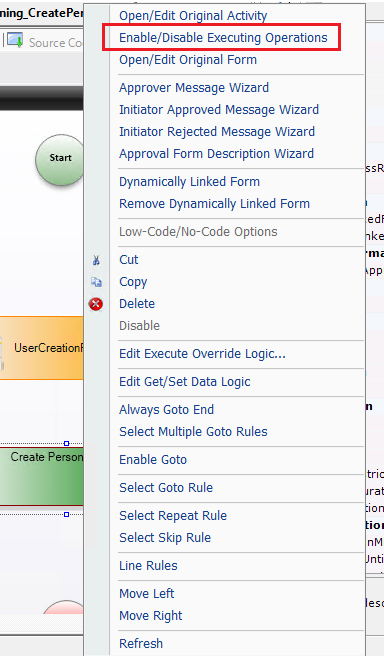Select Enable/Disable Executing Operations

223,38
